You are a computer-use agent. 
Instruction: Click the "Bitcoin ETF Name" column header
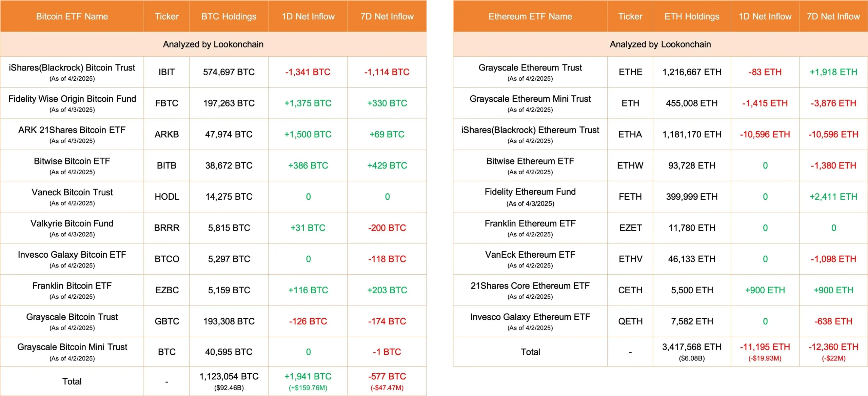[x=72, y=16]
